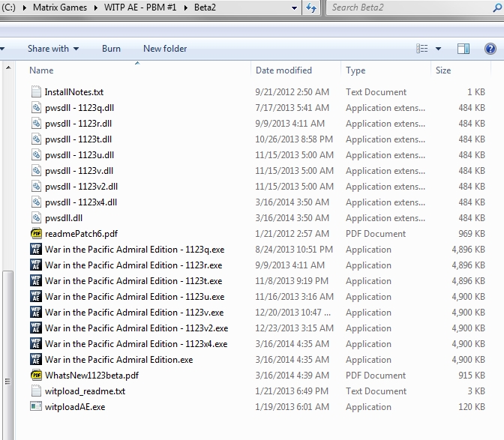Select file name pwsdll - 1123x4.dll
The height and width of the screenshot is (440, 504).
point(81,202)
